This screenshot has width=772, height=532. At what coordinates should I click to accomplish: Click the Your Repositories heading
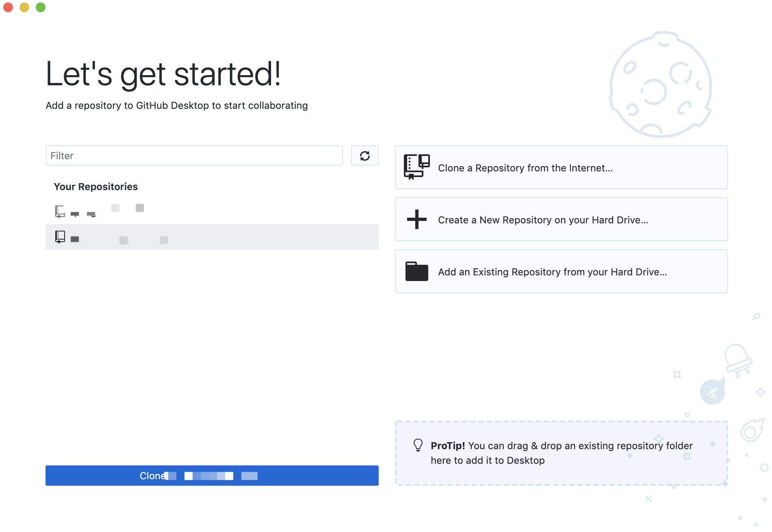(x=96, y=187)
